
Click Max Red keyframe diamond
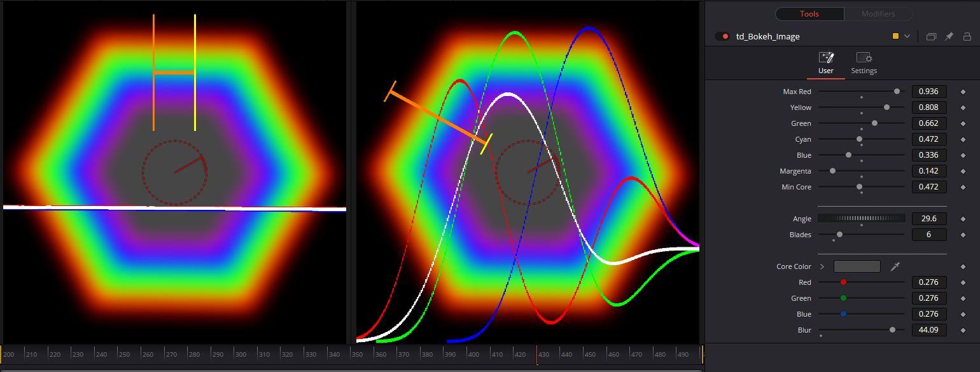pos(963,92)
